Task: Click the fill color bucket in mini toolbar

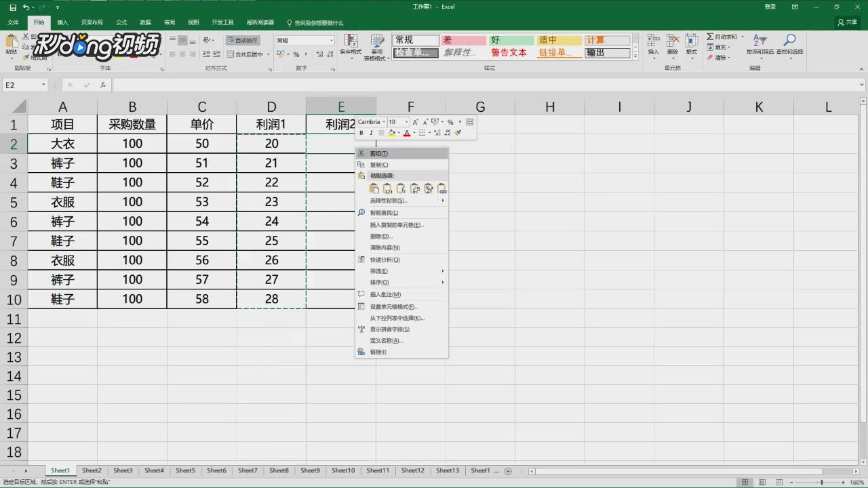Action: click(x=391, y=133)
